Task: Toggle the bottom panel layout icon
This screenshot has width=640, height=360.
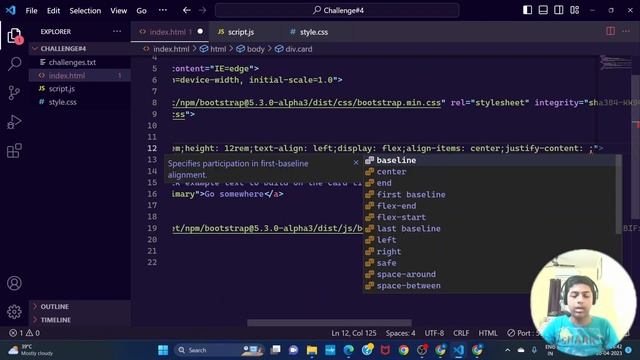Action: tap(543, 10)
